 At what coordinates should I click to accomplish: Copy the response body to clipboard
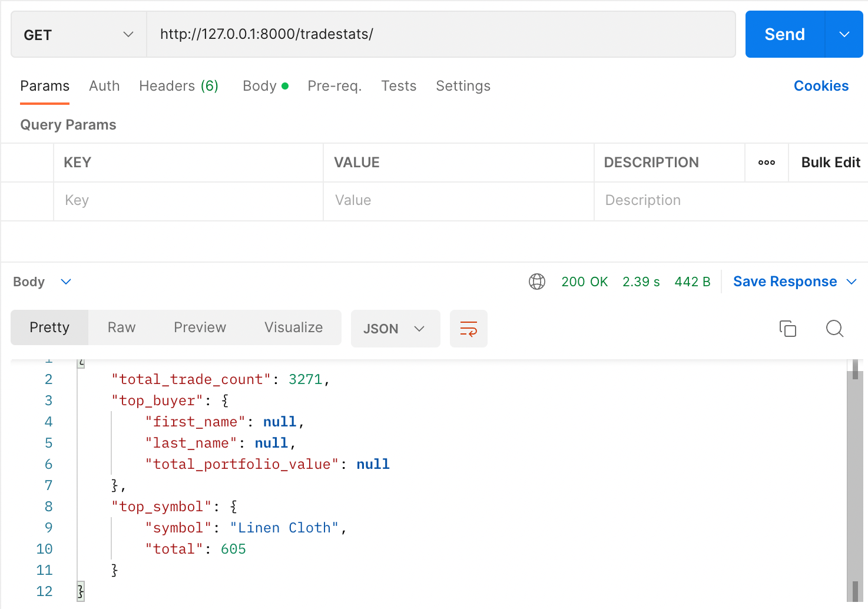pos(788,329)
